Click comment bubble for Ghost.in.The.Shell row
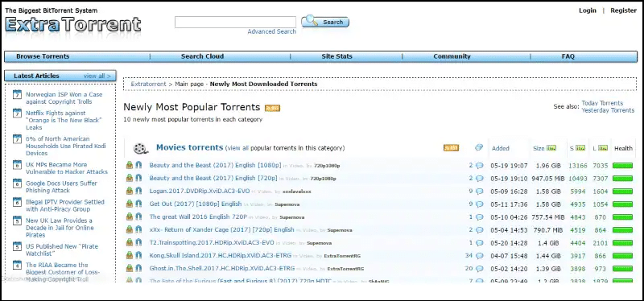 coord(479,269)
